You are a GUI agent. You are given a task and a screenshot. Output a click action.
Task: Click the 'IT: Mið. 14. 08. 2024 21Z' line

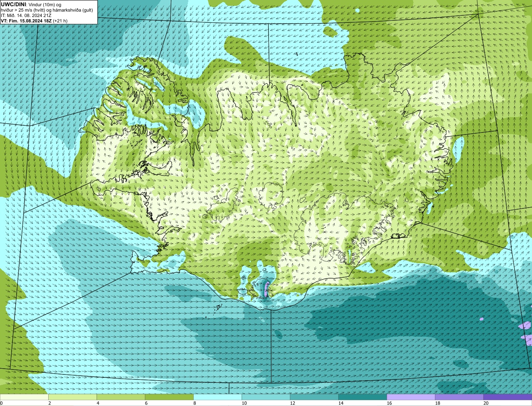tap(26, 15)
